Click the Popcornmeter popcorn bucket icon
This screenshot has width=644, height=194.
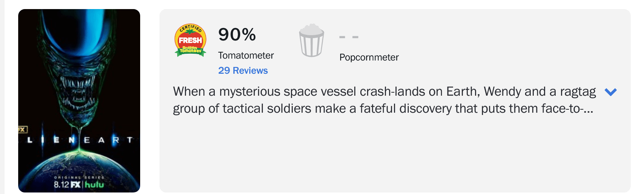point(311,40)
